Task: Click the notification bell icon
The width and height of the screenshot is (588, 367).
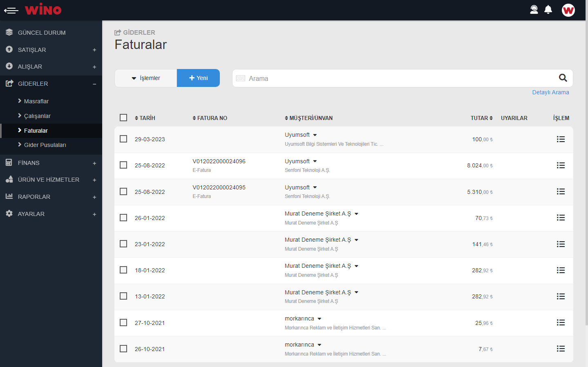Action: [548, 10]
